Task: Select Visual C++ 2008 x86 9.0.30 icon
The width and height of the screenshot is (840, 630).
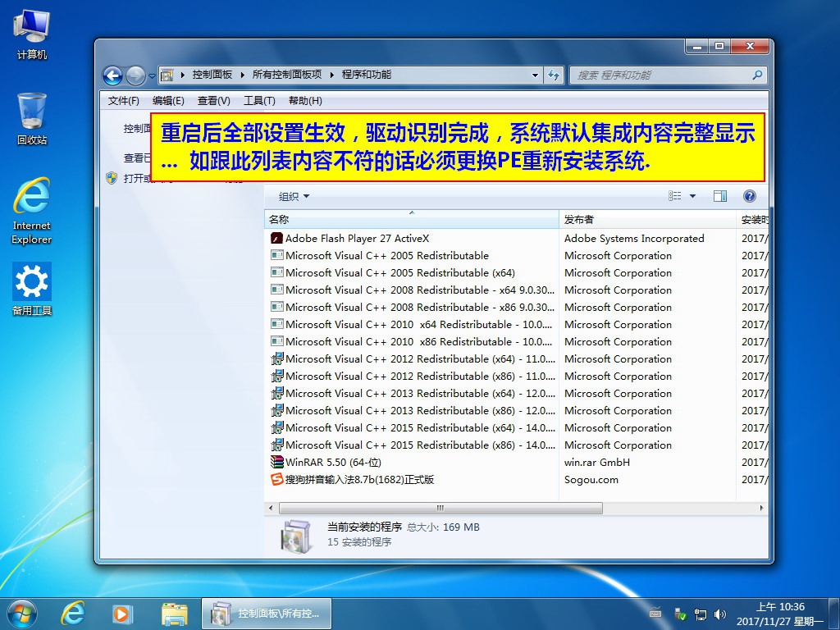Action: coord(276,307)
